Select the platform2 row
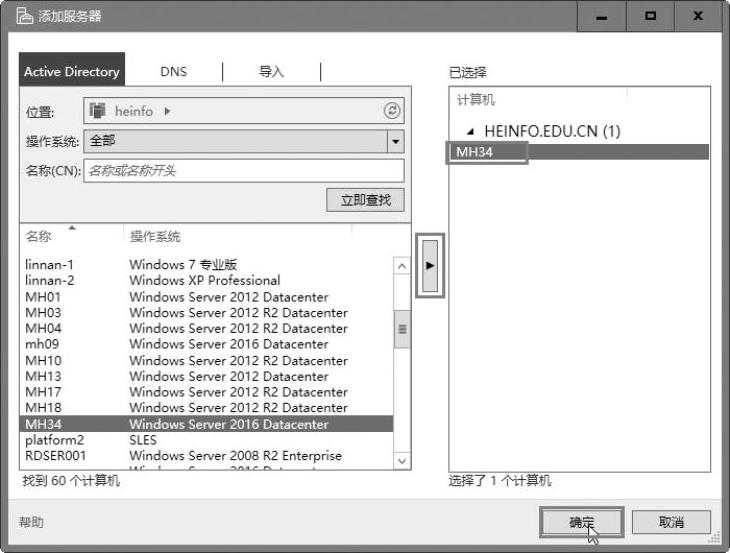Image resolution: width=730 pixels, height=553 pixels. [x=206, y=440]
